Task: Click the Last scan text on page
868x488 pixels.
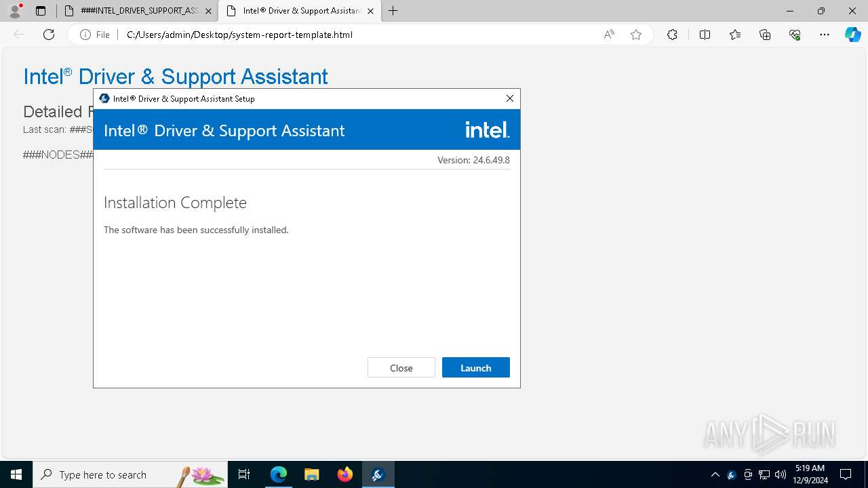Action: point(58,129)
